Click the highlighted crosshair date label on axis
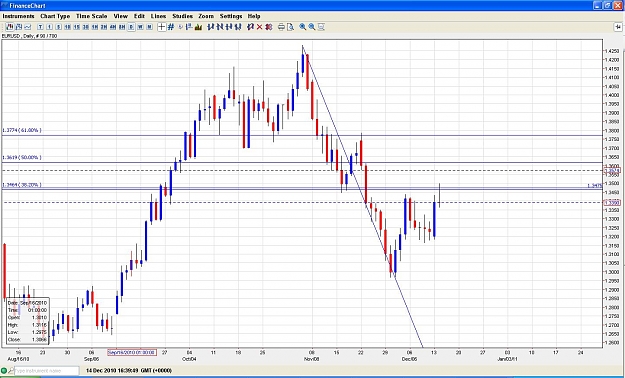The image size is (625, 378). click(x=132, y=352)
